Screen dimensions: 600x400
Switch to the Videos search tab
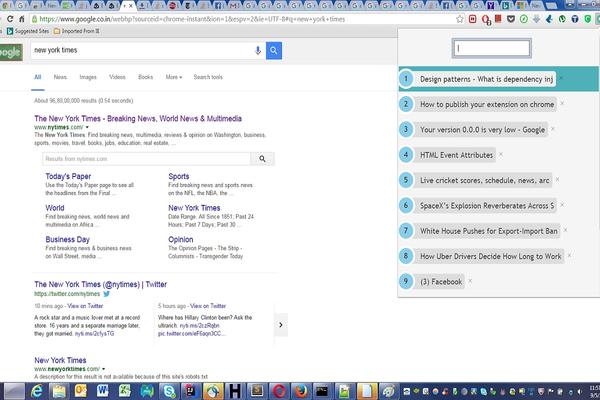pos(117,77)
